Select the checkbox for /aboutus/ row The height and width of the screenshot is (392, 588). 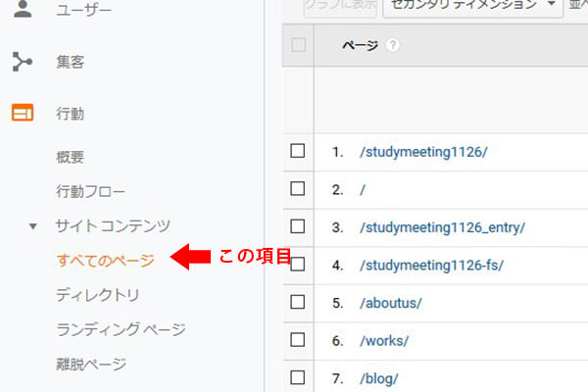298,302
